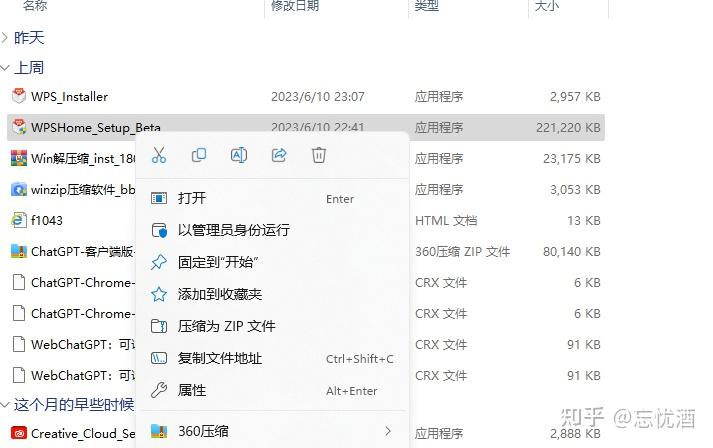
Task: Click the HTML 文档 type cell
Action: (446, 221)
